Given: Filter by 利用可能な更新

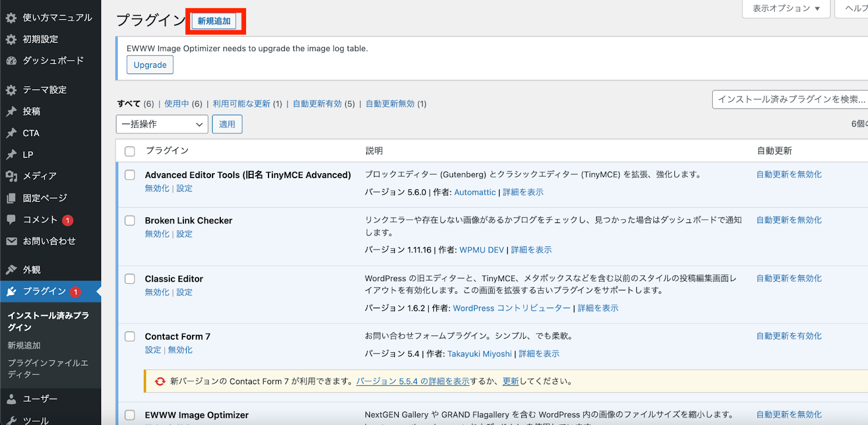Looking at the screenshot, I should click(241, 104).
